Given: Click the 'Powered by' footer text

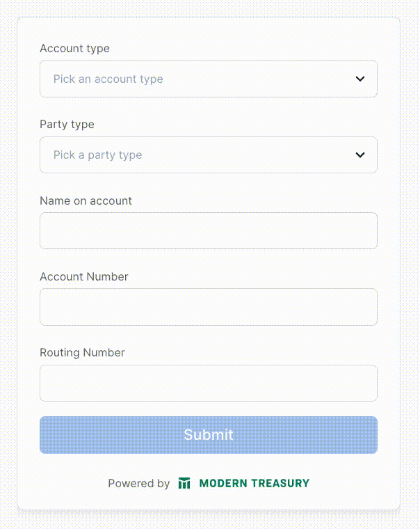Looking at the screenshot, I should tap(139, 483).
